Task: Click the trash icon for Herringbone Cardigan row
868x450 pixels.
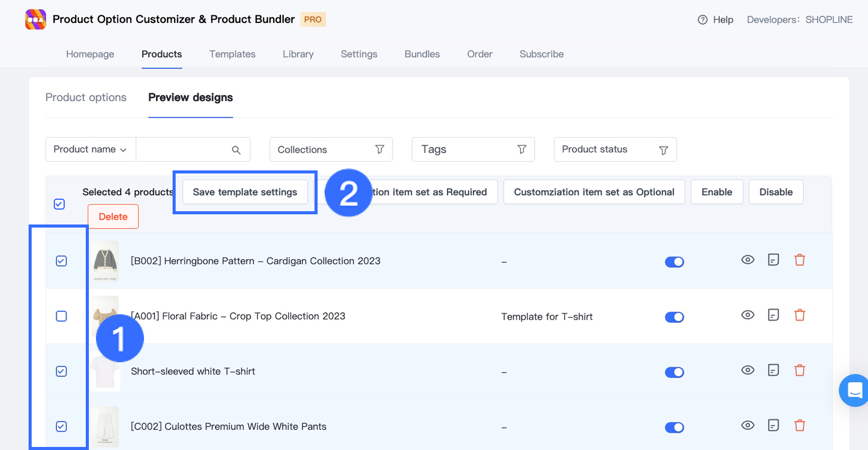Action: pyautogui.click(x=800, y=260)
